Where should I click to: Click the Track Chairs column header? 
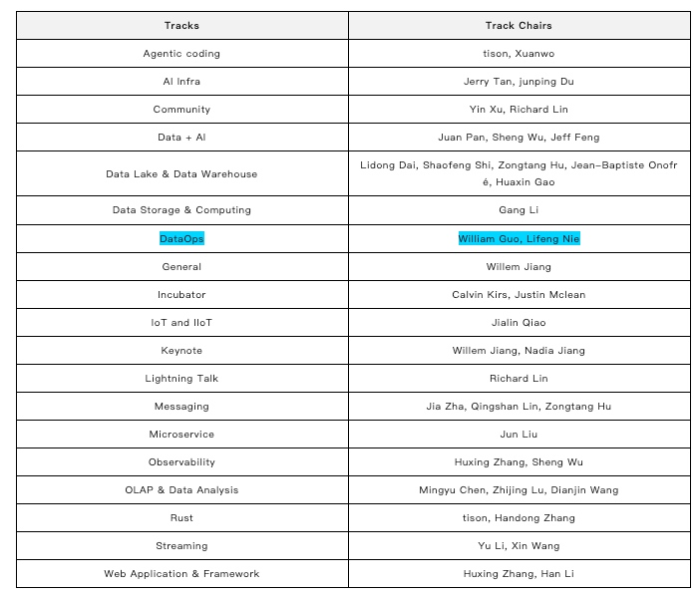(x=519, y=25)
